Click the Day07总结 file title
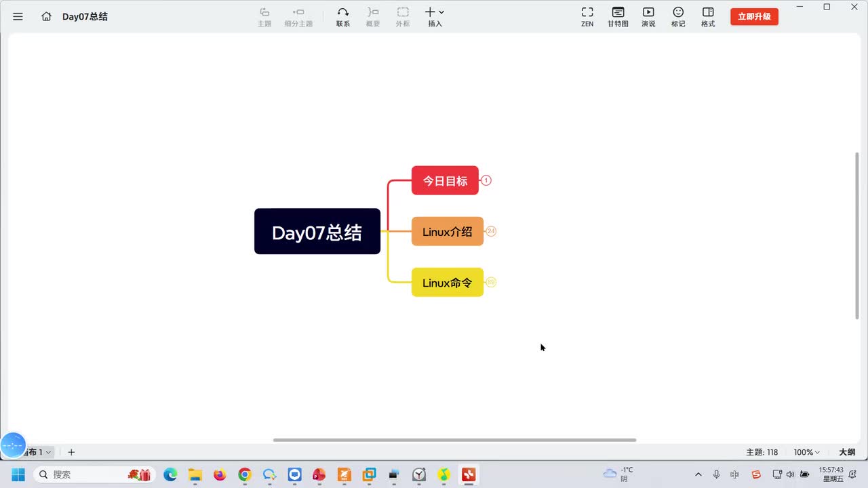This screenshot has width=868, height=488. (85, 16)
